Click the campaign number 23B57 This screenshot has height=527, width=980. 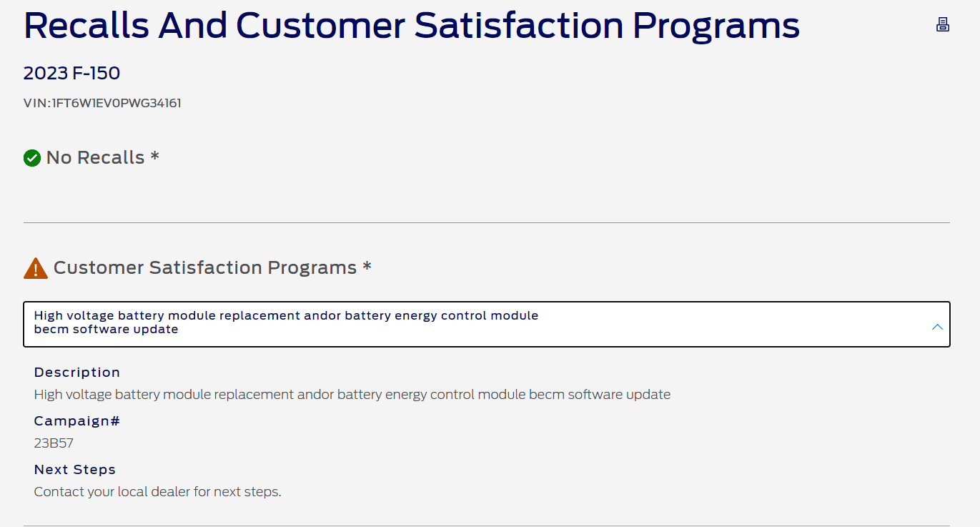pos(54,443)
